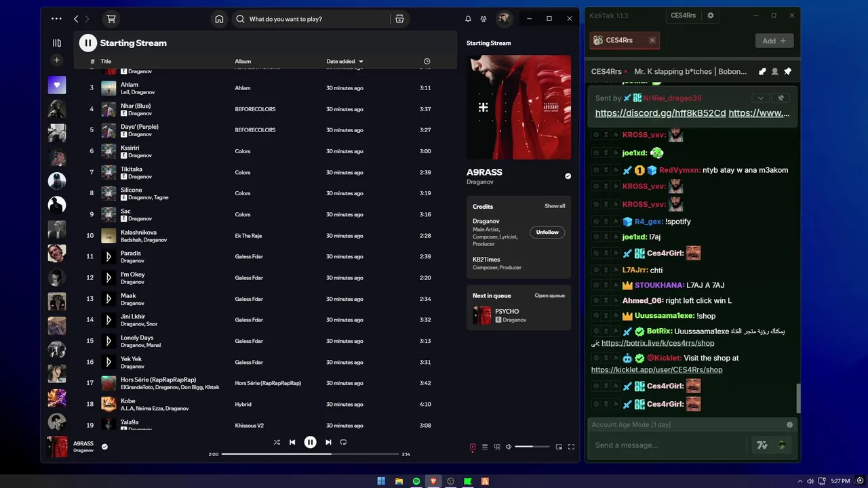The image size is (868, 488).
Task: Toggle the queue panel
Action: point(485,447)
